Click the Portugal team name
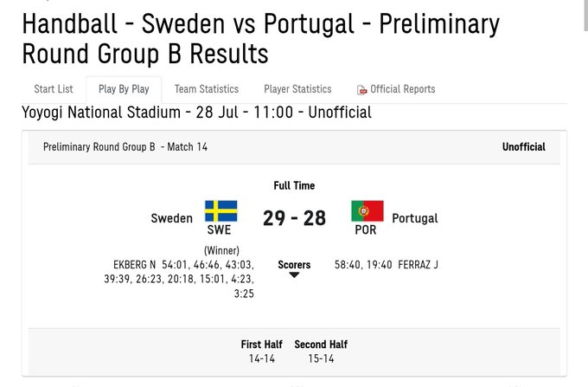Viewport: 588px width, 387px height. click(415, 218)
